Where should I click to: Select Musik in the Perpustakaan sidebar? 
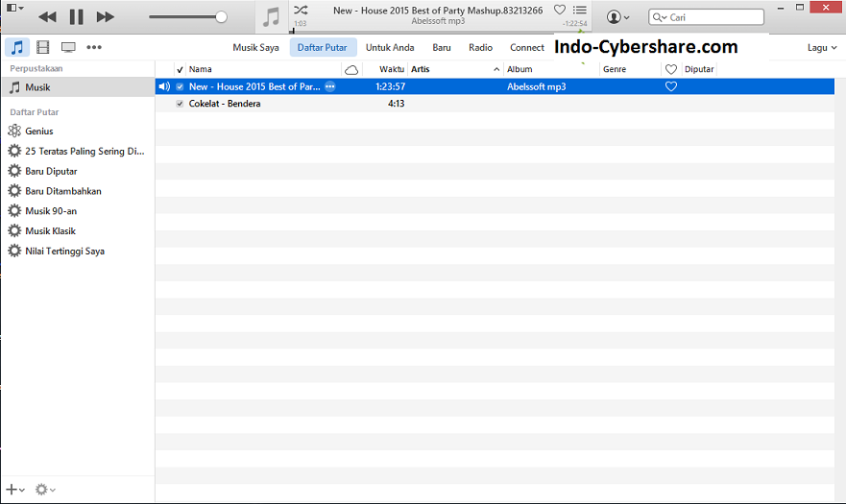click(78, 87)
